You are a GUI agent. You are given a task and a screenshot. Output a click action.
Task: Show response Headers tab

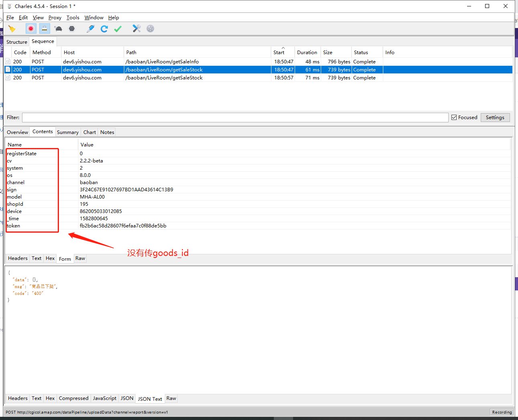[x=18, y=398]
